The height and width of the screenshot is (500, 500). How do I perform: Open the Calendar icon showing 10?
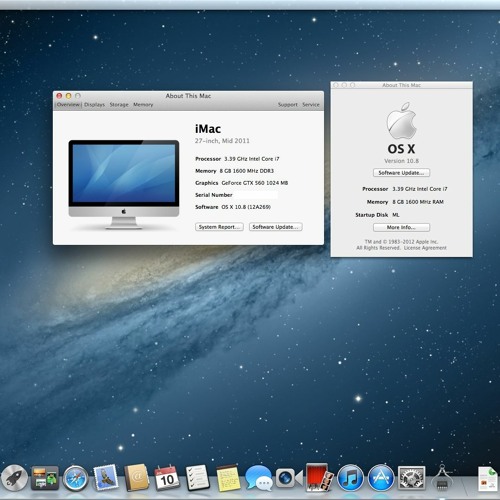[167, 478]
